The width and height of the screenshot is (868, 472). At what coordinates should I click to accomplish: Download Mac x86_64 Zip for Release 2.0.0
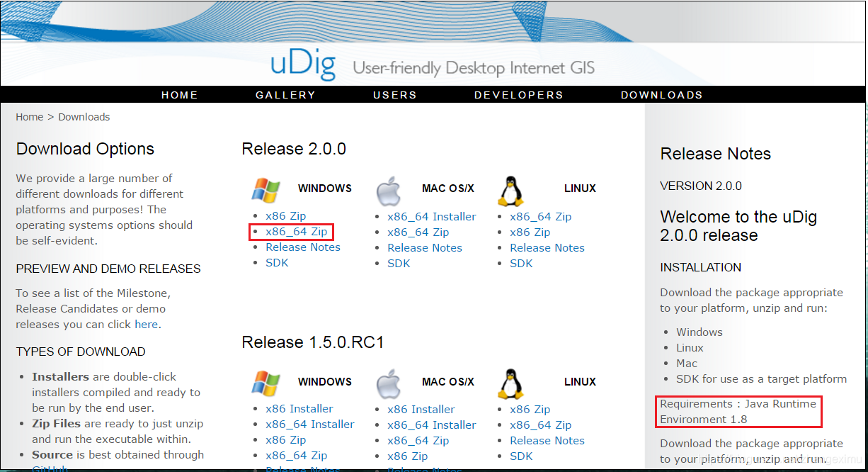coord(418,232)
